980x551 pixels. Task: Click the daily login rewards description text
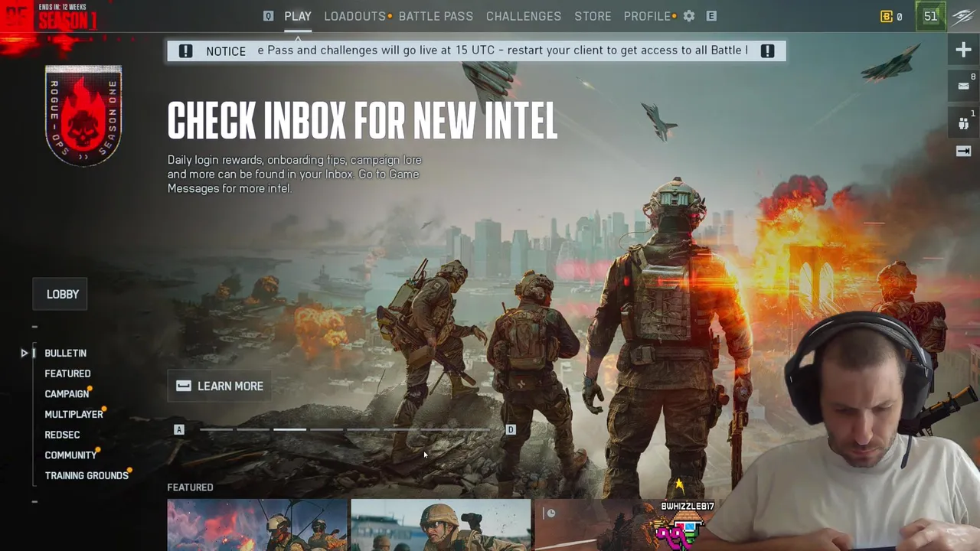(295, 174)
